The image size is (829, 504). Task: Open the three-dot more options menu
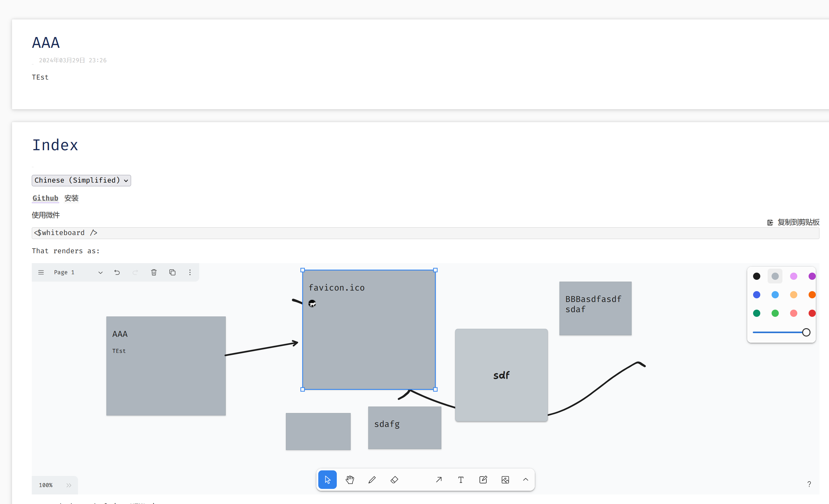click(x=190, y=272)
